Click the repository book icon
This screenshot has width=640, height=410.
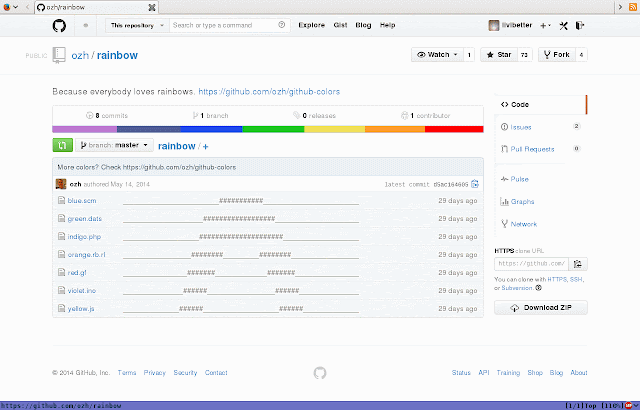pos(59,55)
